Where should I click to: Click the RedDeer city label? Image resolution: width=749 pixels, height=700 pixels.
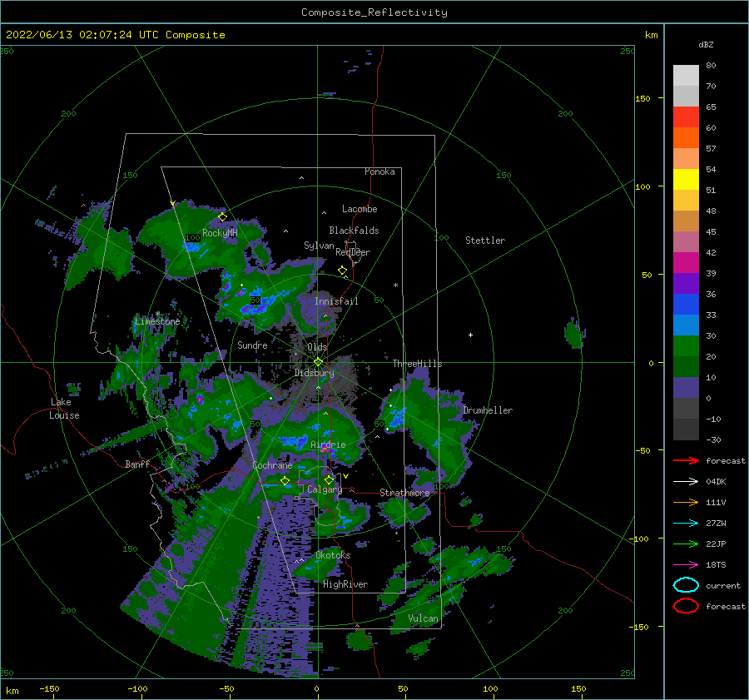point(353,252)
